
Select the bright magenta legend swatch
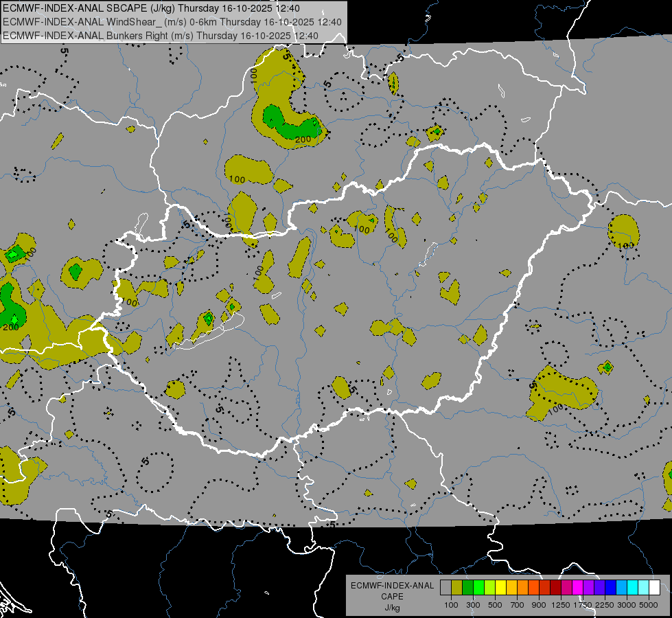click(577, 588)
